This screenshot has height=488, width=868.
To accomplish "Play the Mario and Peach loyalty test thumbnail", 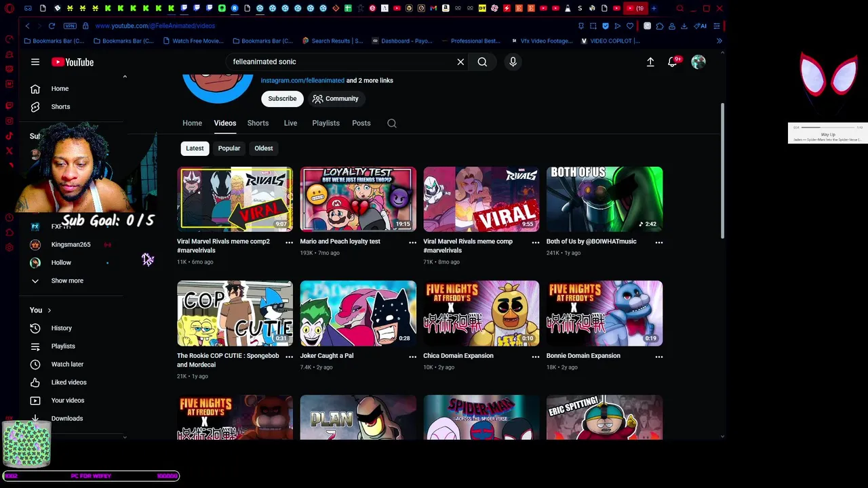I will 358,199.
